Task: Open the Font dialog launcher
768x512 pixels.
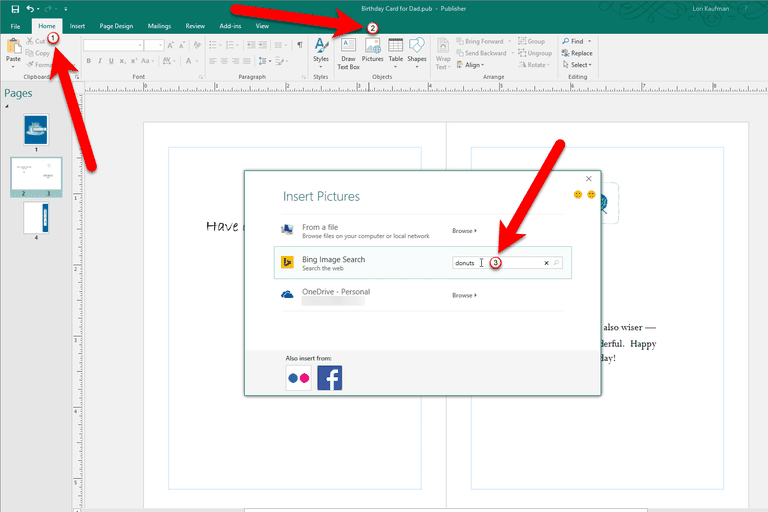Action: click(x=201, y=77)
